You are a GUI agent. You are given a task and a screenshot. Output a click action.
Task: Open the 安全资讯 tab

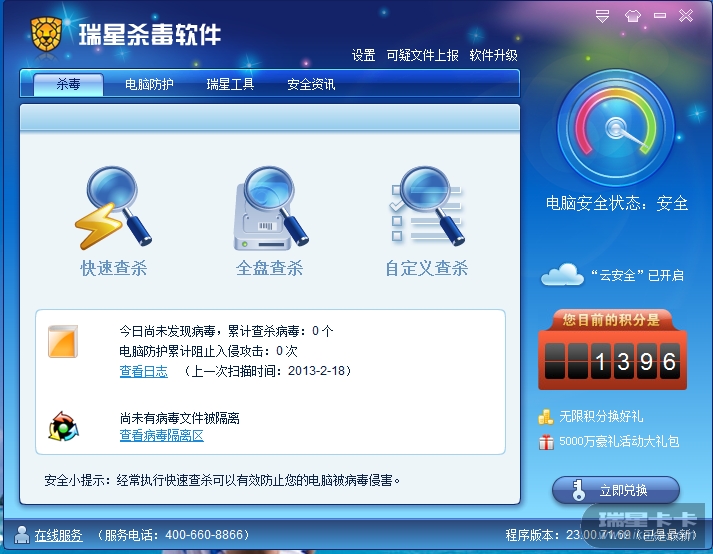point(311,84)
